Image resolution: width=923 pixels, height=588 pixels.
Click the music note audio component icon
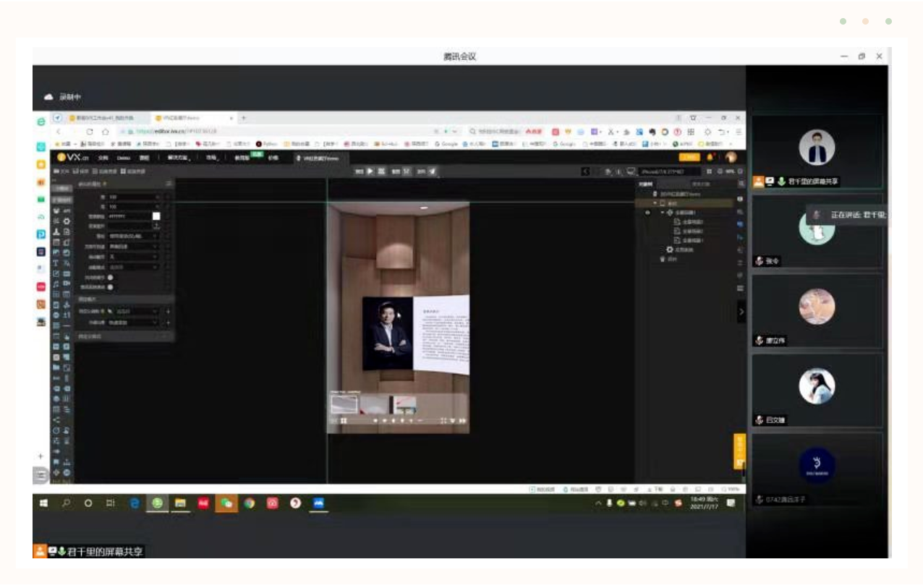[x=56, y=284]
